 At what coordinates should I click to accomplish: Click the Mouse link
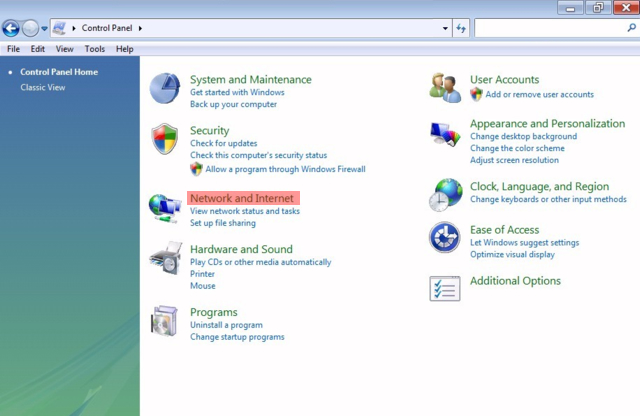(x=203, y=286)
